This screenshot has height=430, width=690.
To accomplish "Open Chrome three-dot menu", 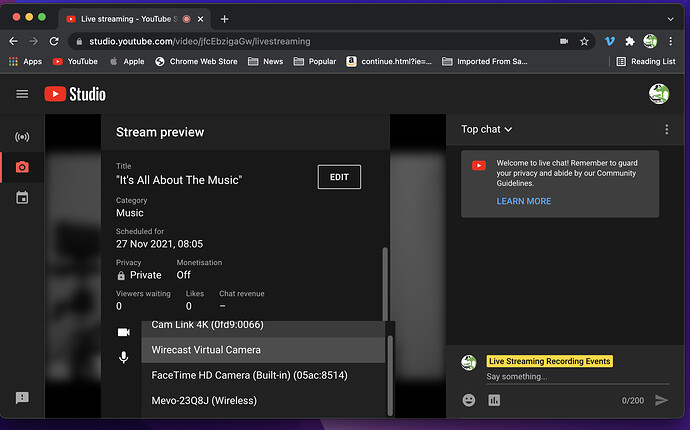I will click(671, 41).
